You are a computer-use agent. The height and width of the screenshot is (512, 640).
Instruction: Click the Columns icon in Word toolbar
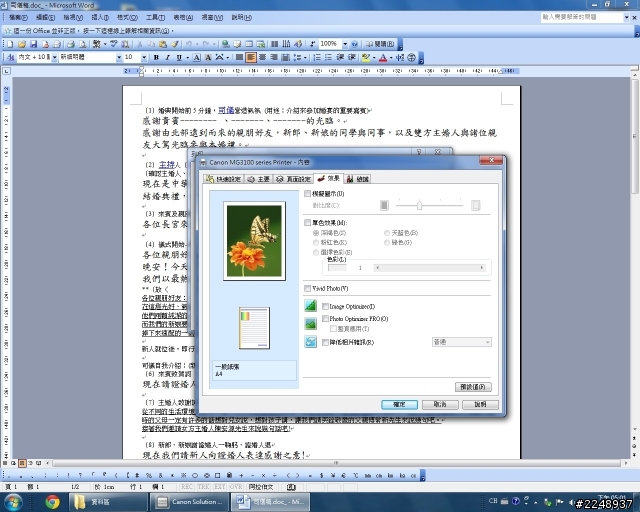pyautogui.click(x=275, y=44)
